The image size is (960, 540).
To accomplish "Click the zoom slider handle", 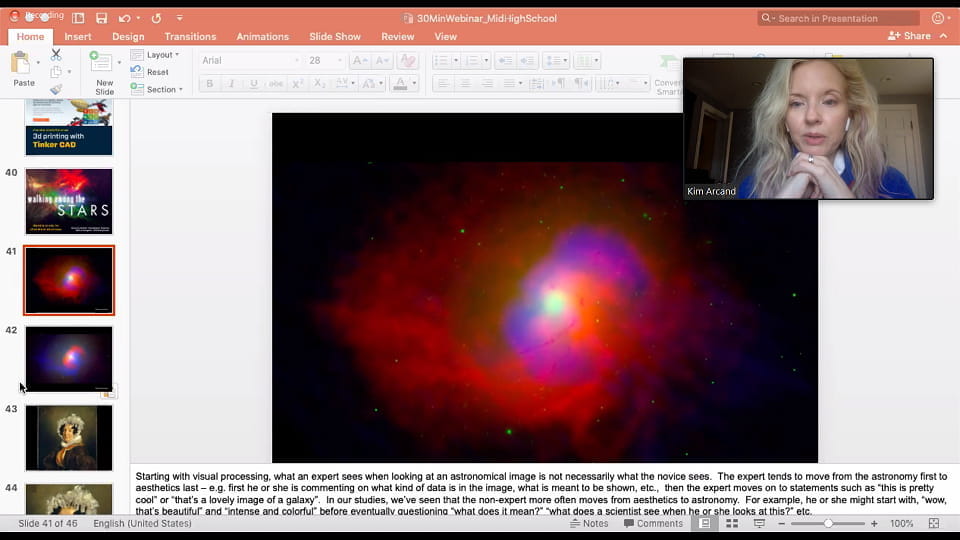I will tap(828, 523).
